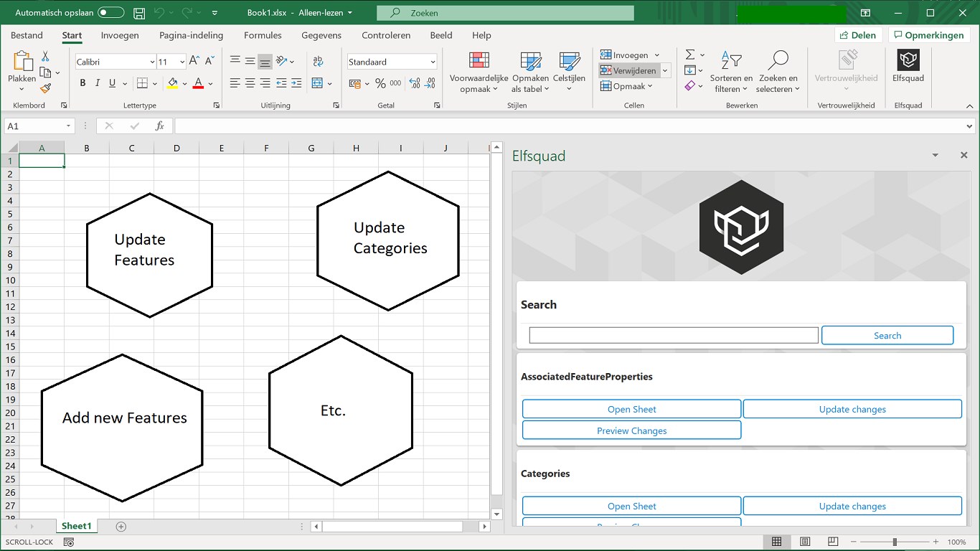Switch to the Invoegen ribbon tab
980x551 pixels.
point(120,35)
